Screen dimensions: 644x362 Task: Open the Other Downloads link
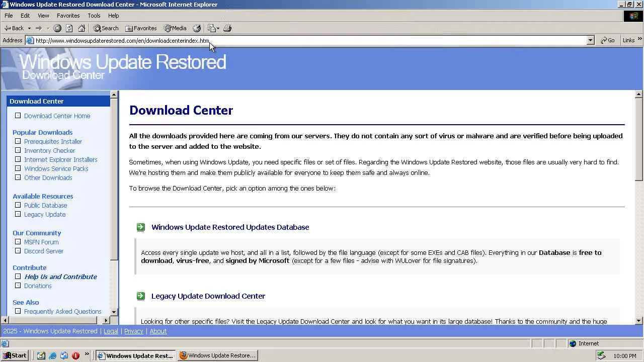(x=48, y=178)
